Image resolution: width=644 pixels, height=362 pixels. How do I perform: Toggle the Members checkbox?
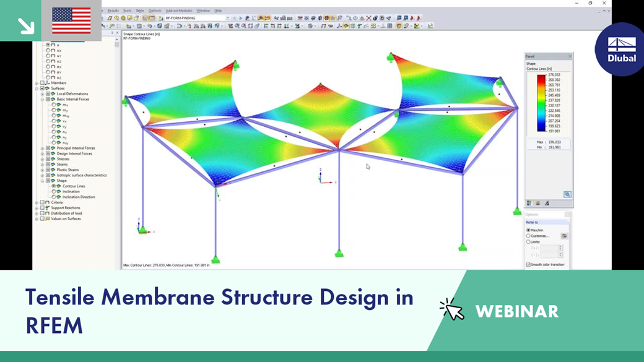tap(42, 83)
